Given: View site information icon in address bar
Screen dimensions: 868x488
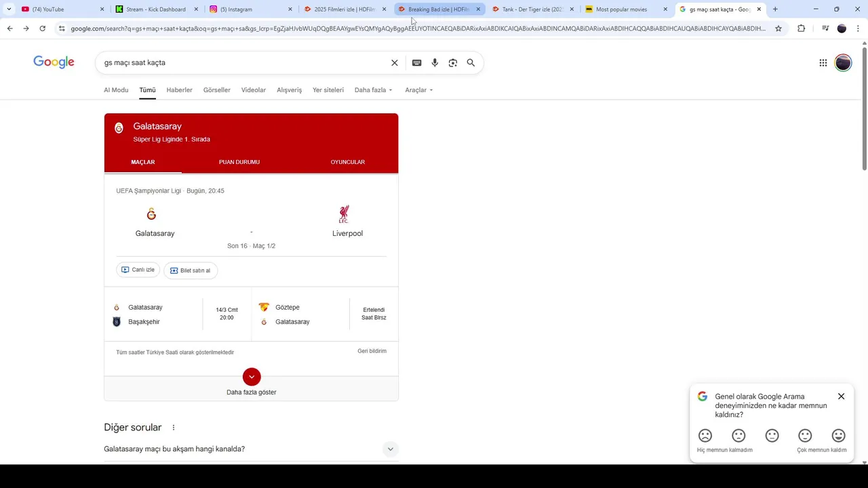Looking at the screenshot, I should (62, 28).
